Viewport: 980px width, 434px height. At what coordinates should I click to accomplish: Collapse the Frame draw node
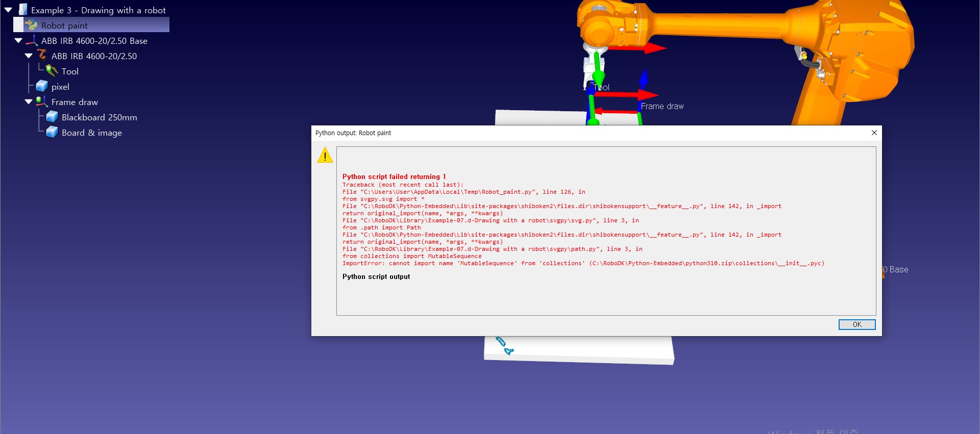pos(29,101)
